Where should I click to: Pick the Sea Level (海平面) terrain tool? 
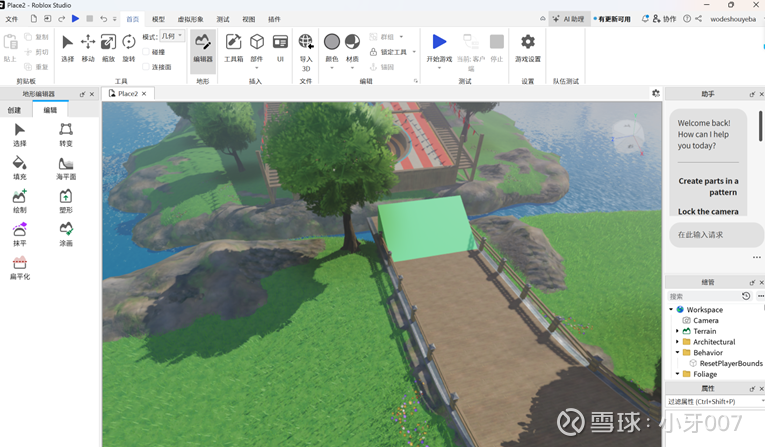point(66,168)
